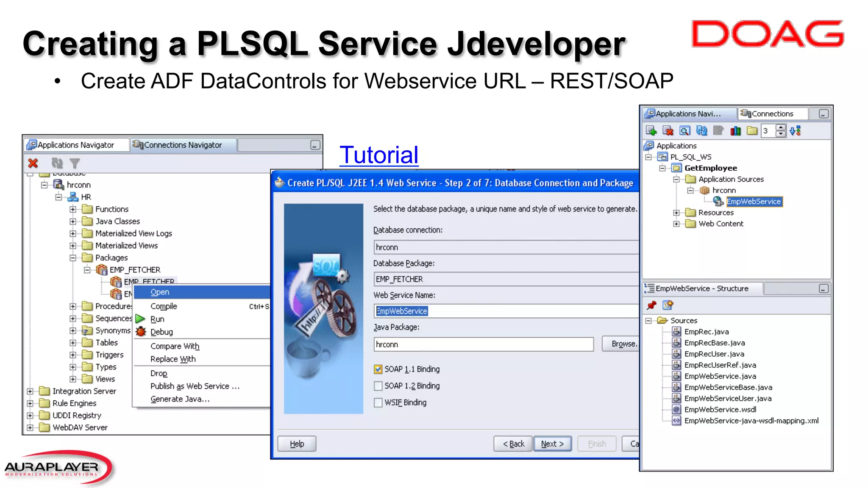Open the Applications Navigator tab on left
Screen dimensions: 868x488
pos(76,145)
